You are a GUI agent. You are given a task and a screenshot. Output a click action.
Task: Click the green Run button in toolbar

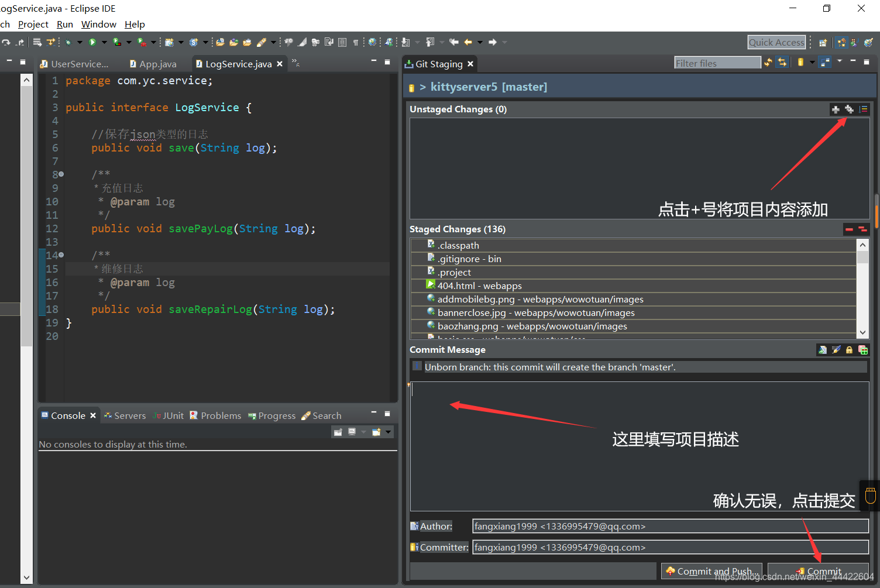pyautogui.click(x=92, y=42)
